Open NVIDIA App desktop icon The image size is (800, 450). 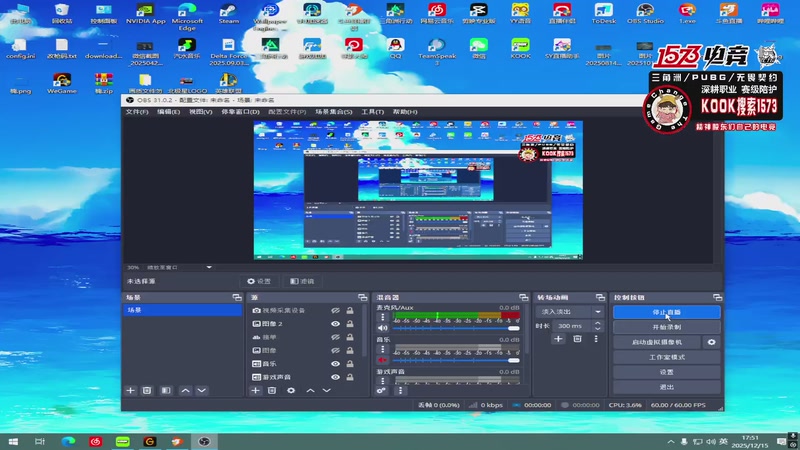click(145, 14)
